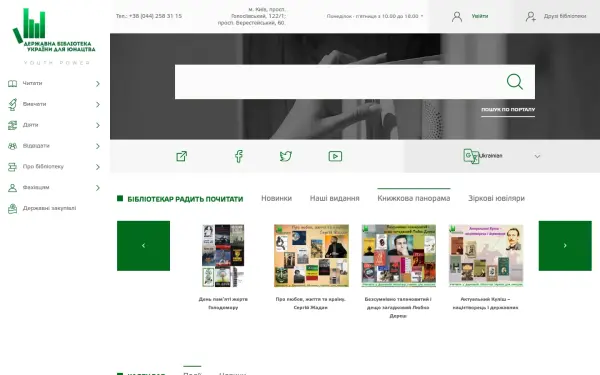Open the Сергій Жадан book collage thumbnail
600x375 pixels.
pyautogui.click(x=311, y=256)
